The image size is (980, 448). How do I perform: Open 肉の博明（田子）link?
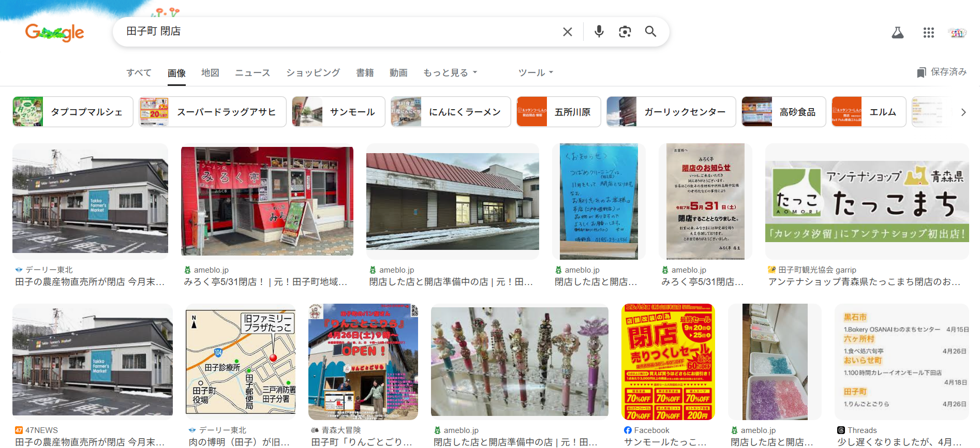pos(239,442)
